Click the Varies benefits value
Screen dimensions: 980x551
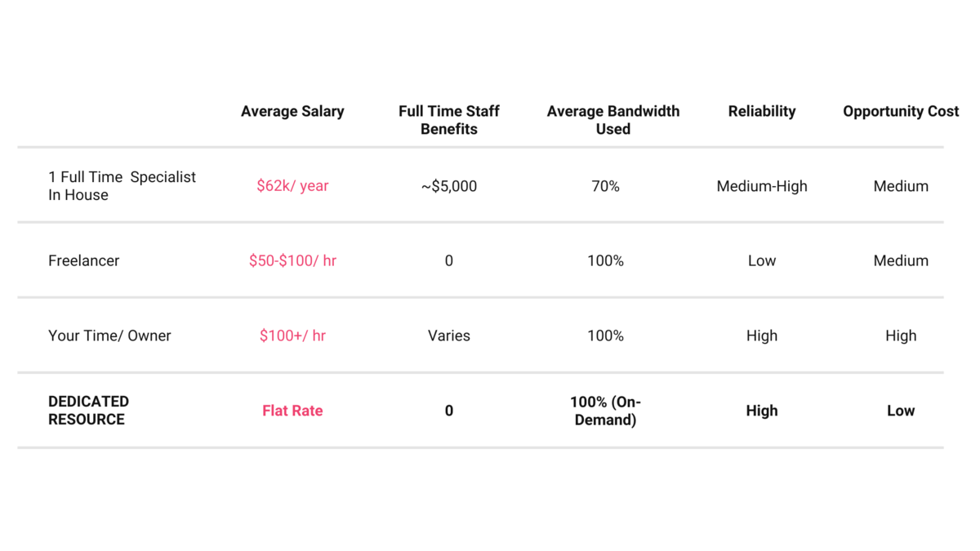point(448,335)
